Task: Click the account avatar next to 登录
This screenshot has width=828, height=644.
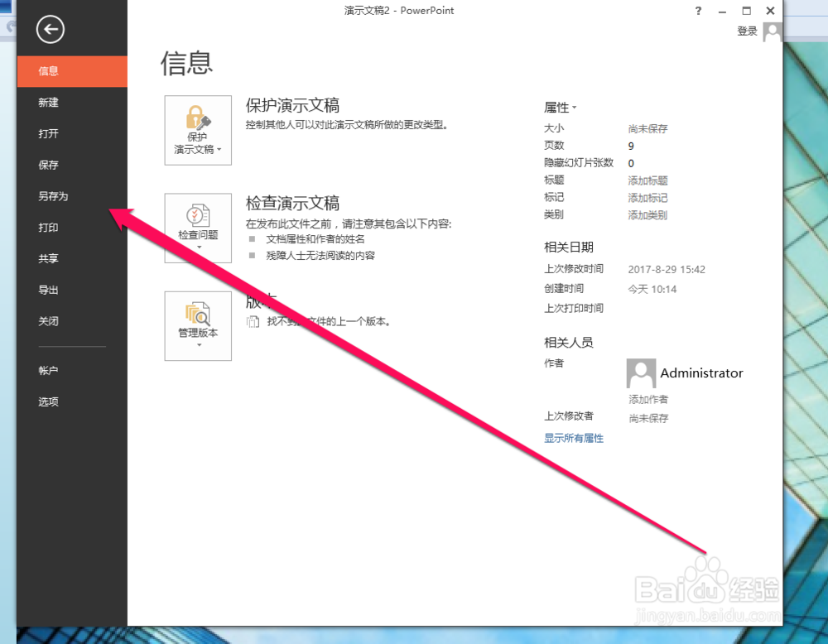Action: point(772,31)
